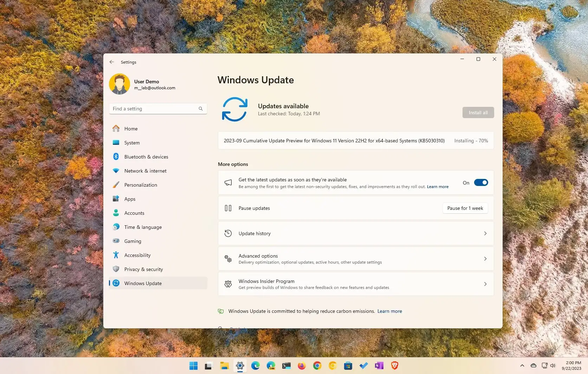Open Accessibility settings

click(137, 255)
